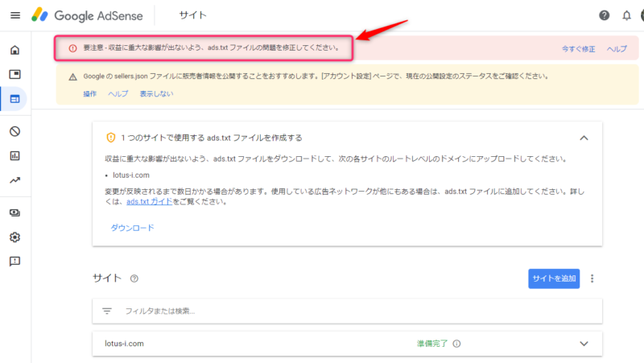644x363 pixels.
Task: Click 表示しない to dismiss notice
Action: point(156,93)
